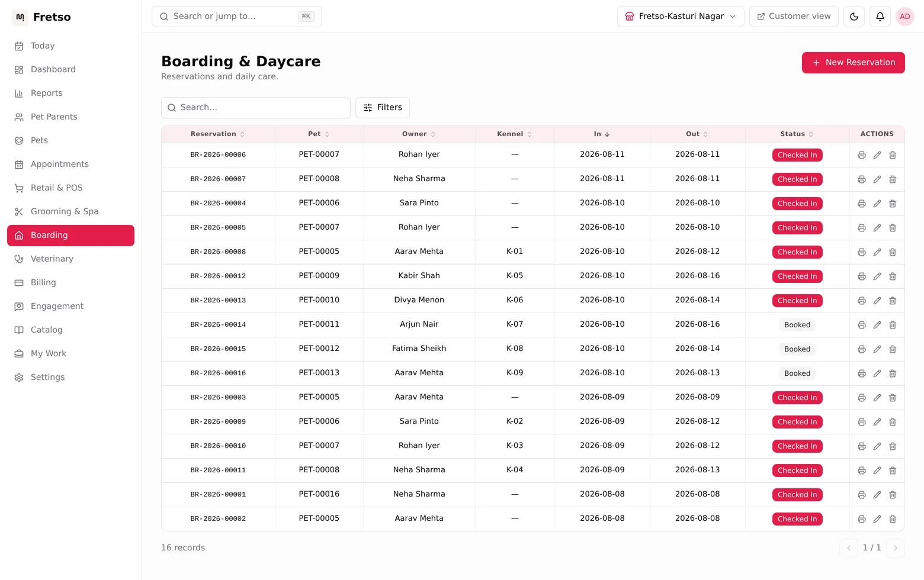Delete reservation BR-2026-00012
Image resolution: width=924 pixels, height=580 pixels.
pyautogui.click(x=893, y=276)
